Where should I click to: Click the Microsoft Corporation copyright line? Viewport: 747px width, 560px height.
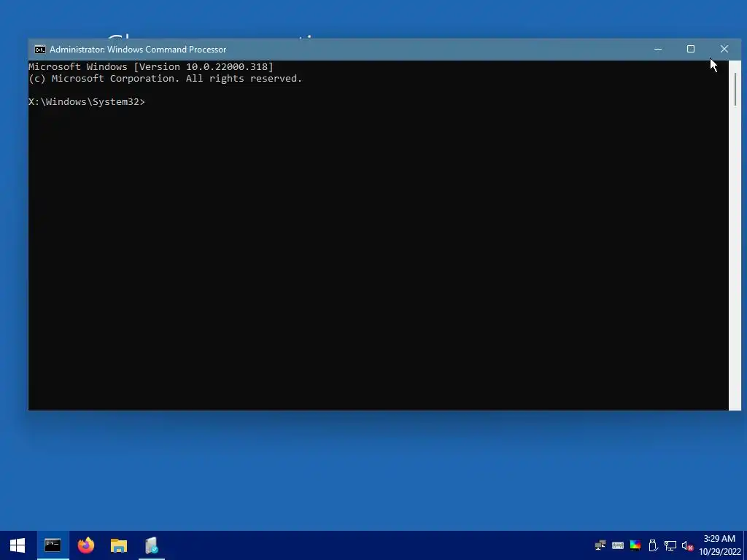(166, 79)
